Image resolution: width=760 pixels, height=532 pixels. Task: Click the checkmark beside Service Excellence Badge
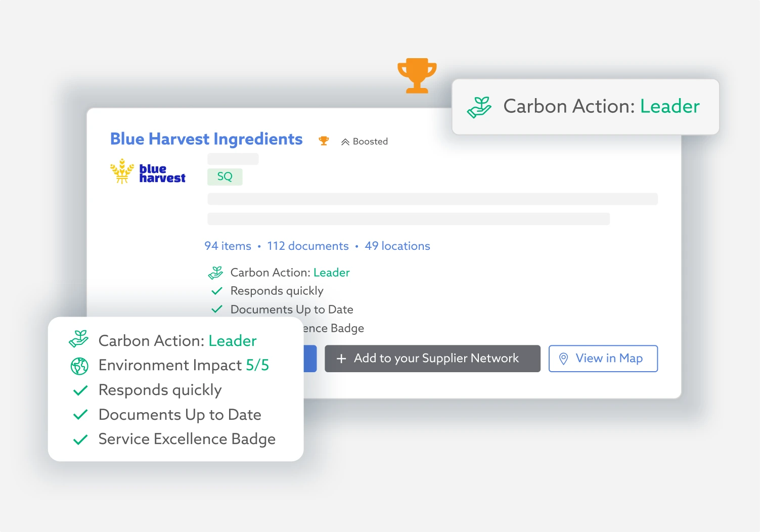[x=80, y=439]
